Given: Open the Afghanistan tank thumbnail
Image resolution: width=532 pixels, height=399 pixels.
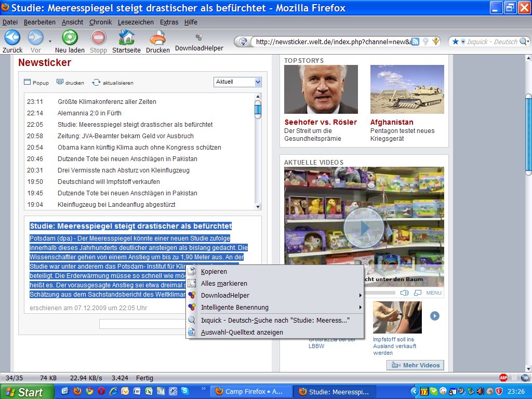Looking at the screenshot, I should tap(407, 89).
